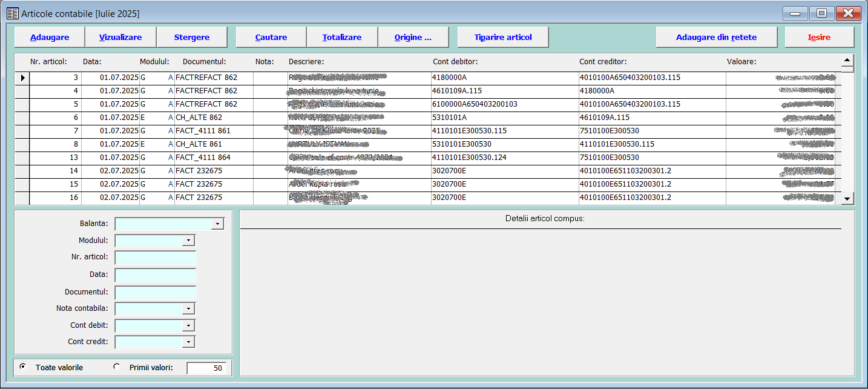Click the Nr. articol filter field
This screenshot has width=868, height=389.
(155, 258)
